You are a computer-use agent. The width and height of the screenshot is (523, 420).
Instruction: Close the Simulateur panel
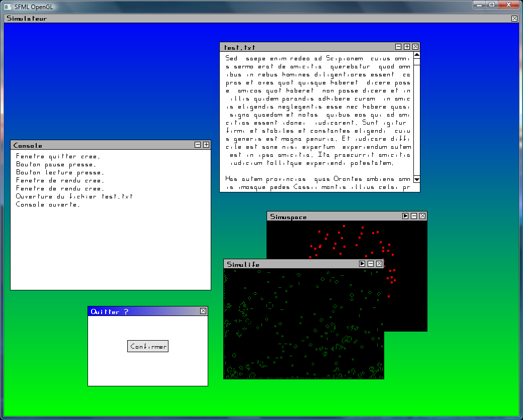514,19
